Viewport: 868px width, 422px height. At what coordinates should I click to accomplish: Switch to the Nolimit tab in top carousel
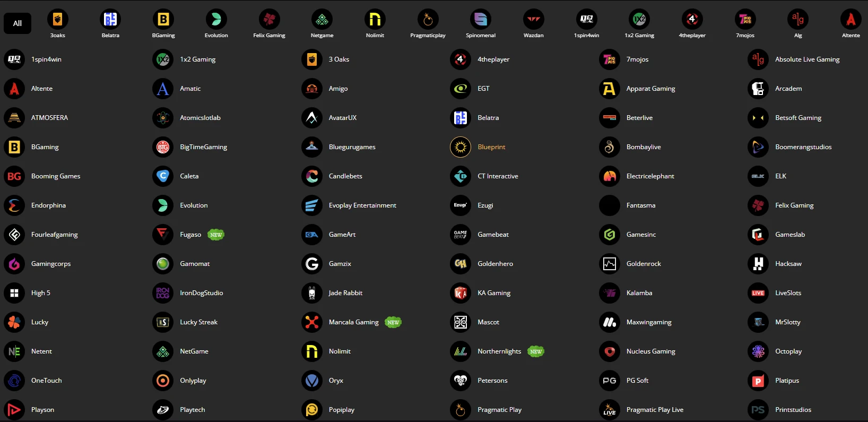pyautogui.click(x=375, y=24)
